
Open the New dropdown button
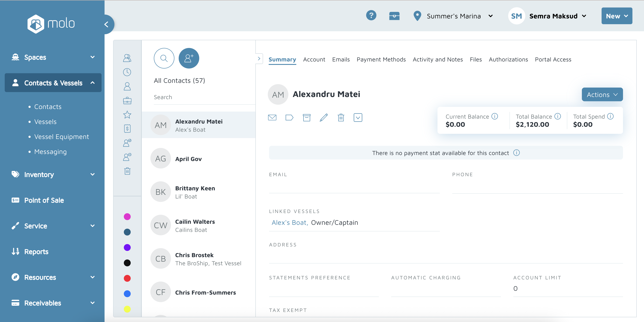(x=617, y=16)
